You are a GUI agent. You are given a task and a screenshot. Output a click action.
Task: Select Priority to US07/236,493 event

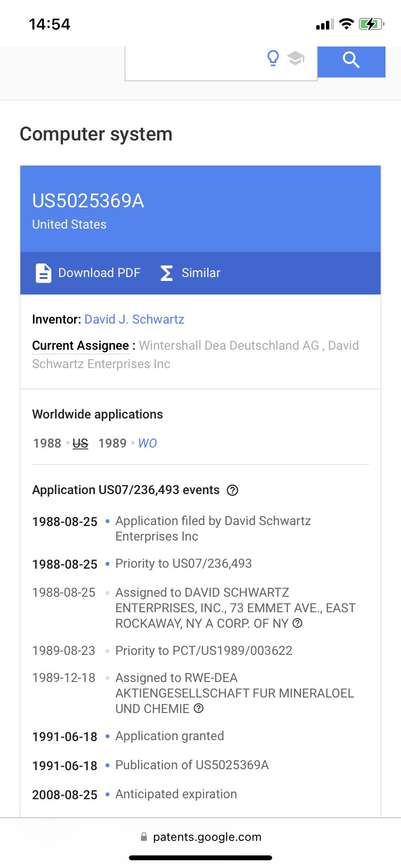pos(184,564)
